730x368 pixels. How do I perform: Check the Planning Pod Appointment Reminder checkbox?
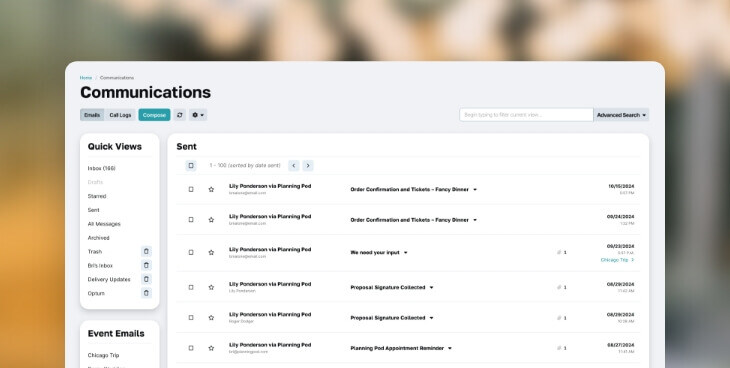(191, 348)
